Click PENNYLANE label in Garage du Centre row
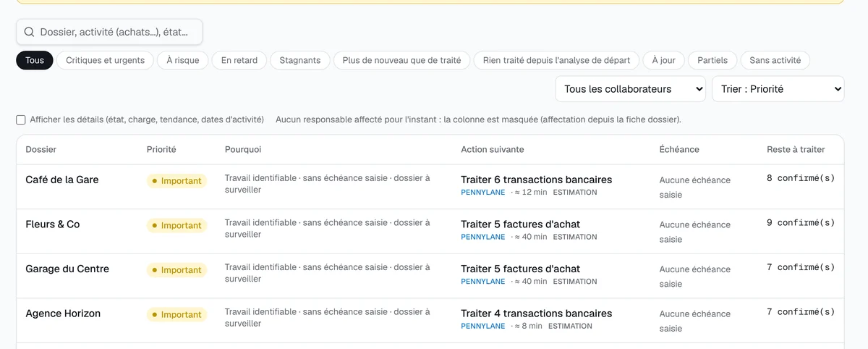The width and height of the screenshot is (868, 349). 483,282
